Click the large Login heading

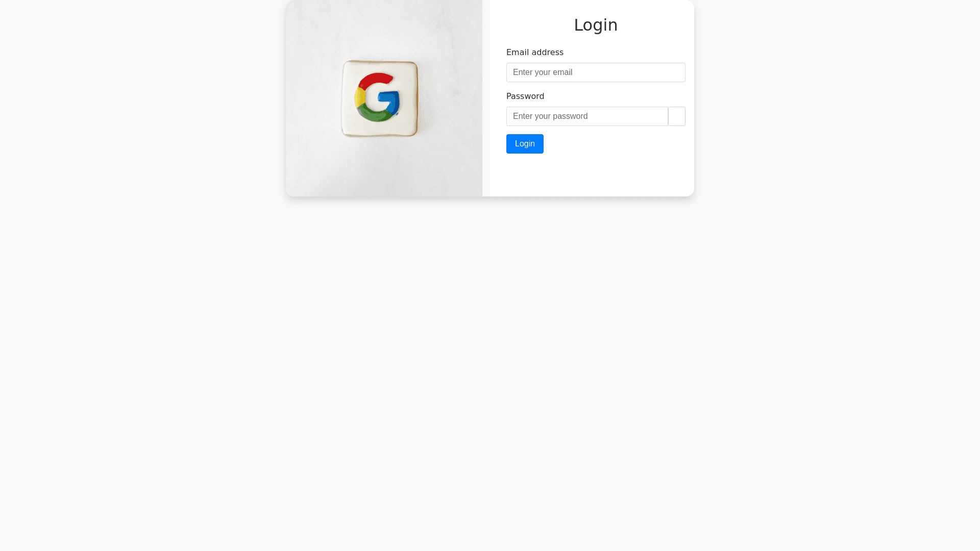pyautogui.click(x=596, y=25)
